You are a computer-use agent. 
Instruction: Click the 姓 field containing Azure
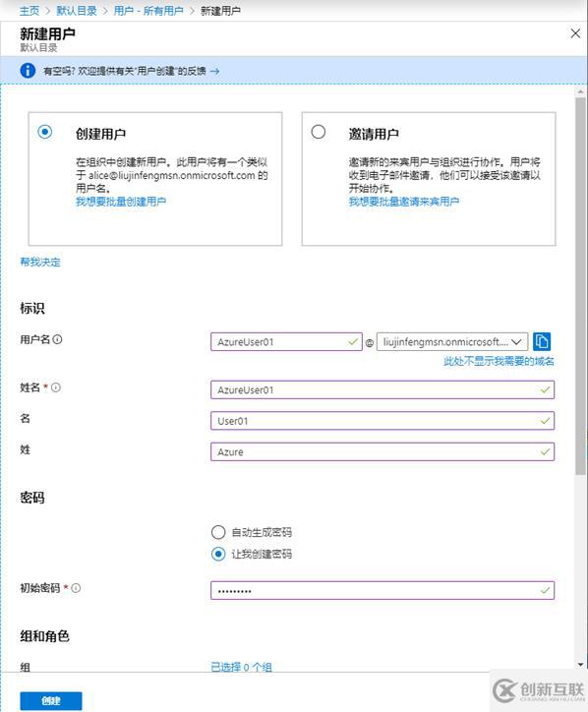pos(382,451)
